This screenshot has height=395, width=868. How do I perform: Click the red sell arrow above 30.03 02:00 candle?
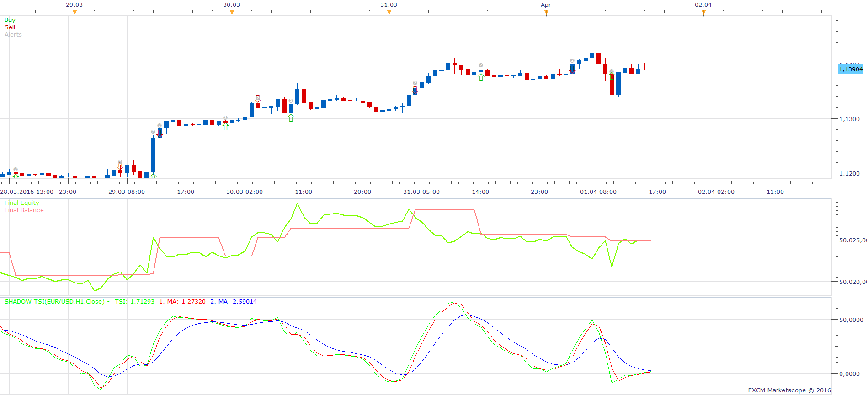click(258, 99)
